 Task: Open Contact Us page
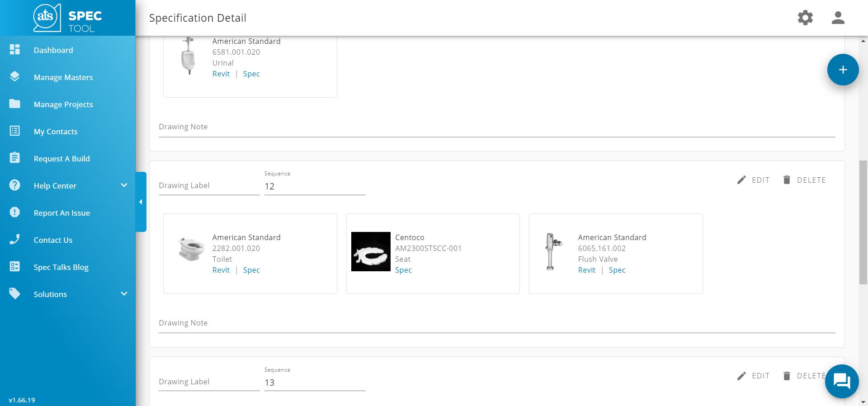53,240
